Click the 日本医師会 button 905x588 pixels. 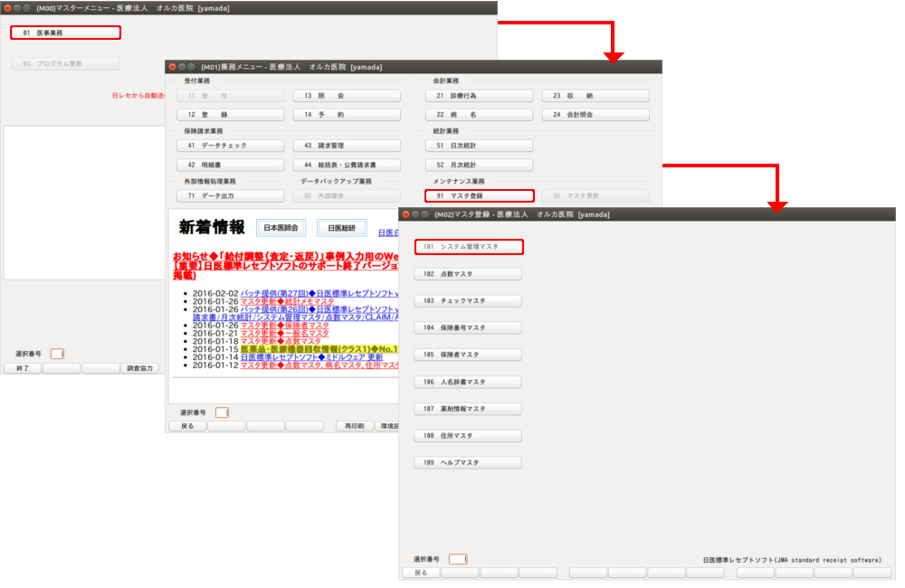281,228
